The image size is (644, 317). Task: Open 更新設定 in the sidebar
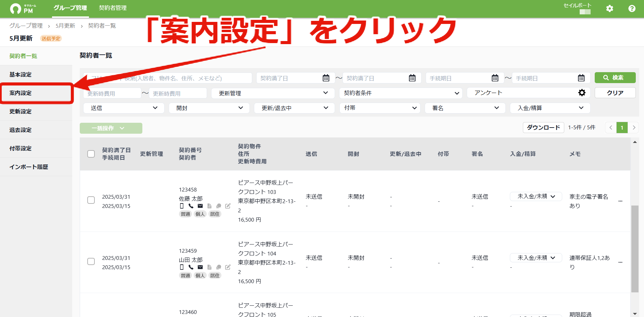[36, 111]
